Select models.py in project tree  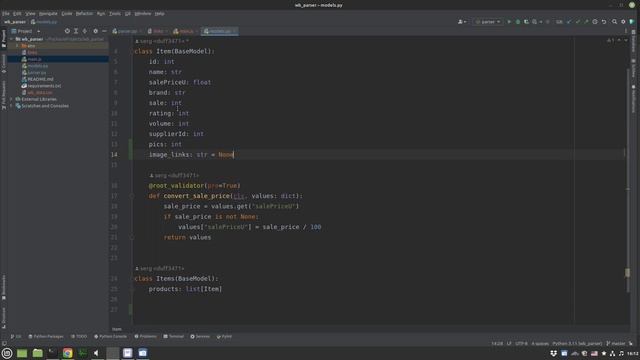click(x=38, y=66)
